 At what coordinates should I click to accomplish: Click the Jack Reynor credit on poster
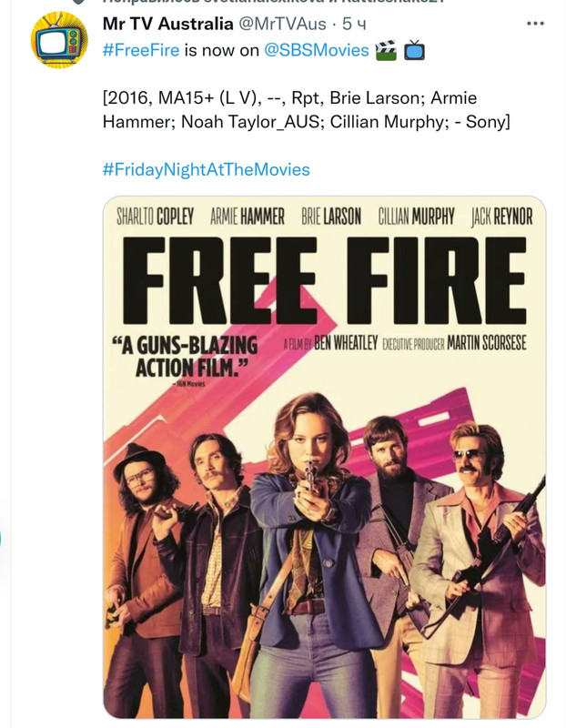pyautogui.click(x=502, y=217)
